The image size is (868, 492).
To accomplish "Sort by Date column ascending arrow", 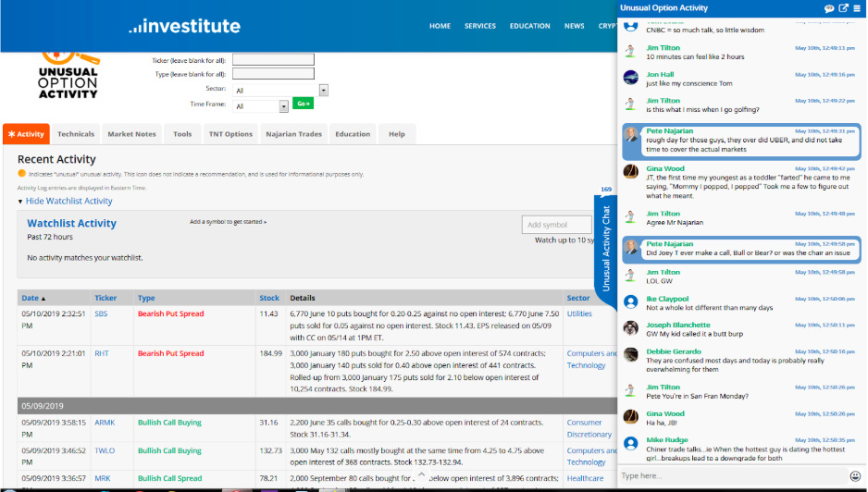I will click(43, 299).
